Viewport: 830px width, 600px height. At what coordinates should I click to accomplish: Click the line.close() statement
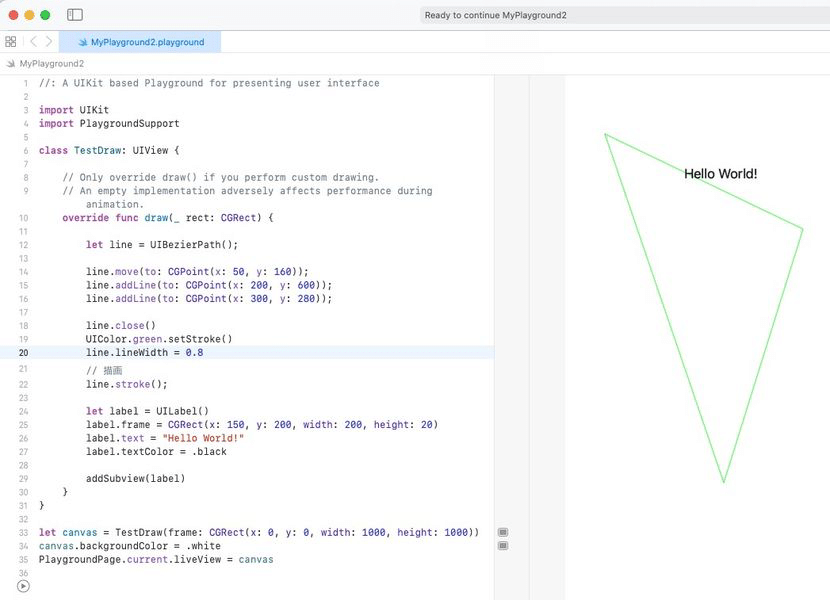pos(121,326)
